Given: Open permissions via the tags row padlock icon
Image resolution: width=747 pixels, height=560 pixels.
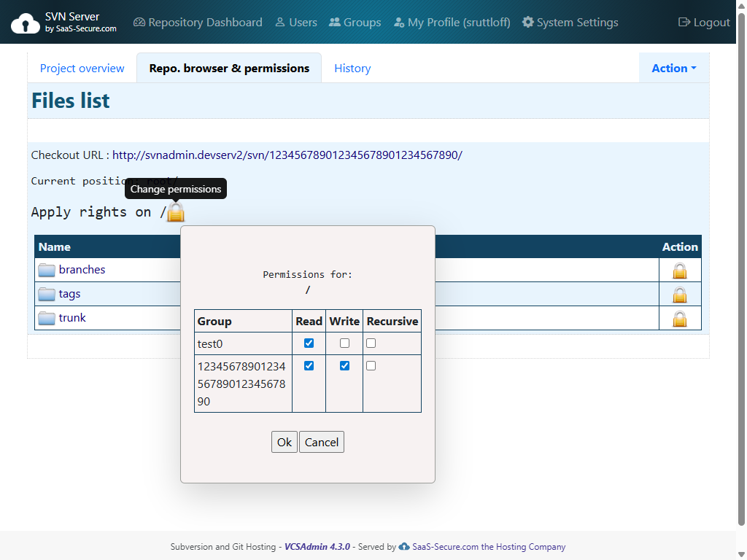Looking at the screenshot, I should [680, 294].
